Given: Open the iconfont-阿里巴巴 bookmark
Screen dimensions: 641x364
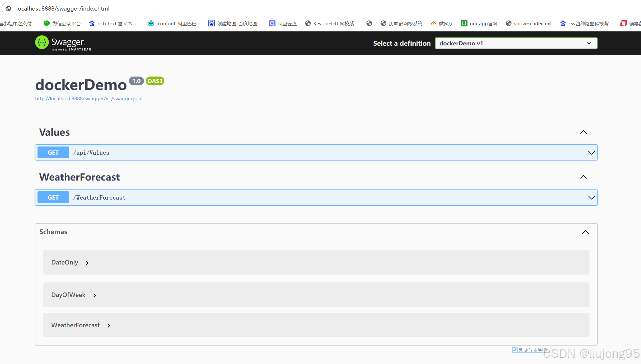Looking at the screenshot, I should pos(174,23).
